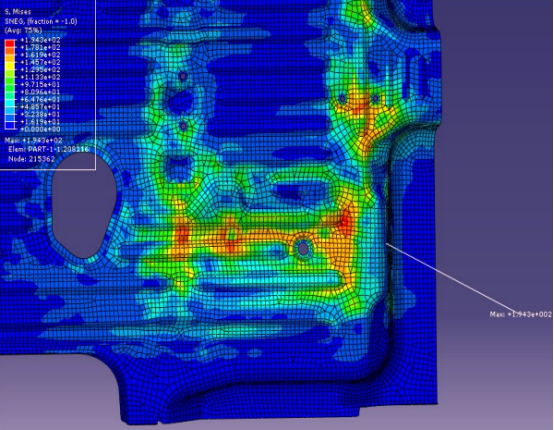This screenshot has height=430, width=554.
Task: Click the Elem: PART-1-1.208216 text
Action: [49, 149]
